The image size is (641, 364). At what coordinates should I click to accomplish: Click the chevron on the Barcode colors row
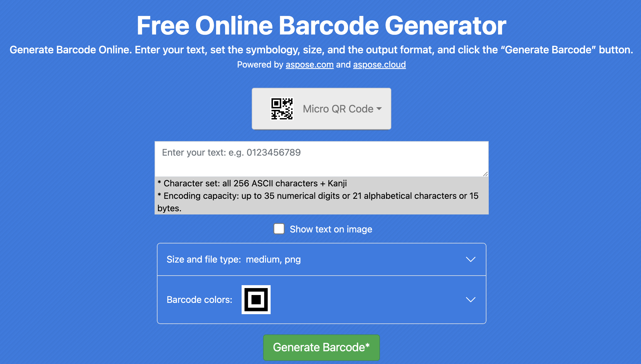point(471,300)
